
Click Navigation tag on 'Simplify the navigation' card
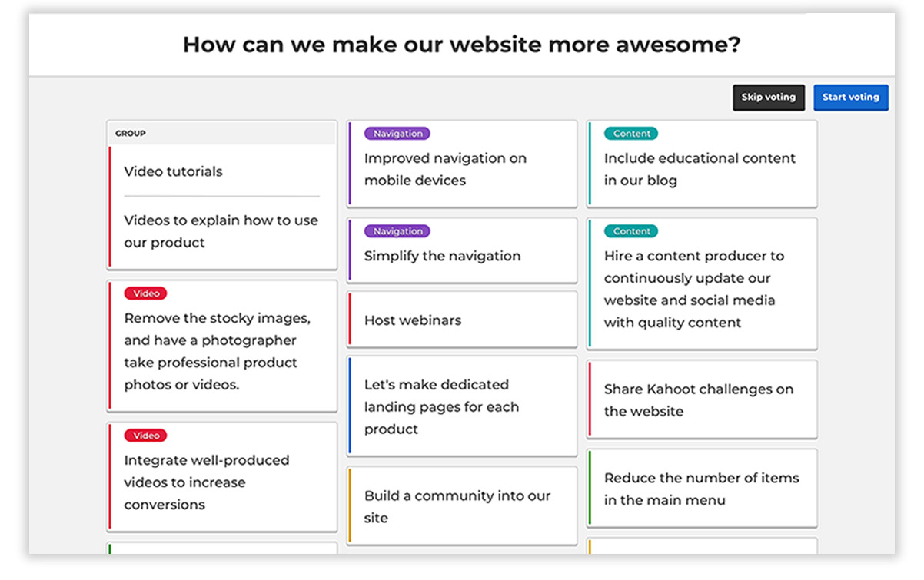pos(397,231)
